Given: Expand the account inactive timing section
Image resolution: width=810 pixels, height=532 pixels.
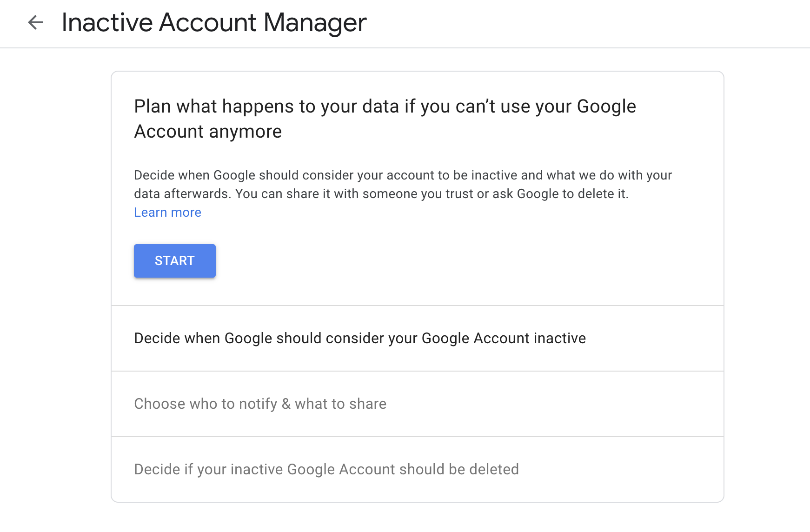Looking at the screenshot, I should [x=359, y=338].
